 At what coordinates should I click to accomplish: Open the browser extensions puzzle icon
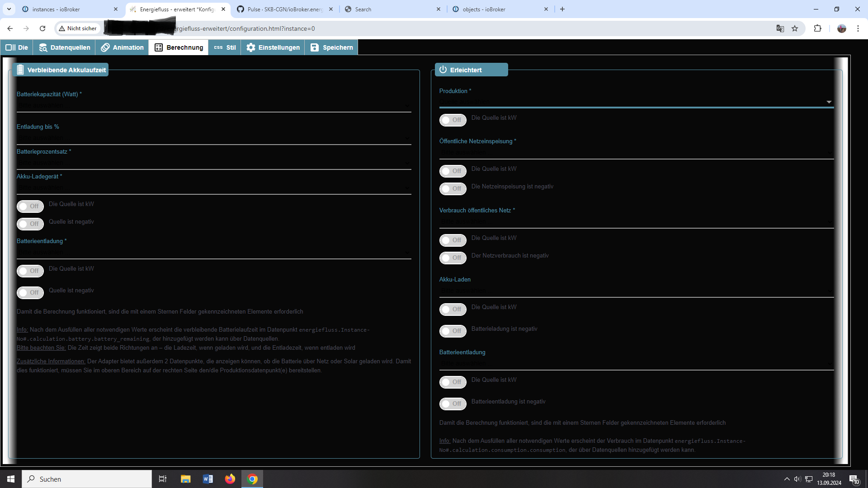[x=817, y=28]
